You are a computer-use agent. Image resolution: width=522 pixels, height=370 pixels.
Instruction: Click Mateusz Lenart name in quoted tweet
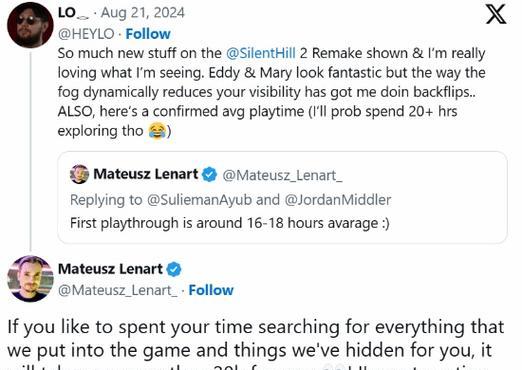click(x=146, y=174)
